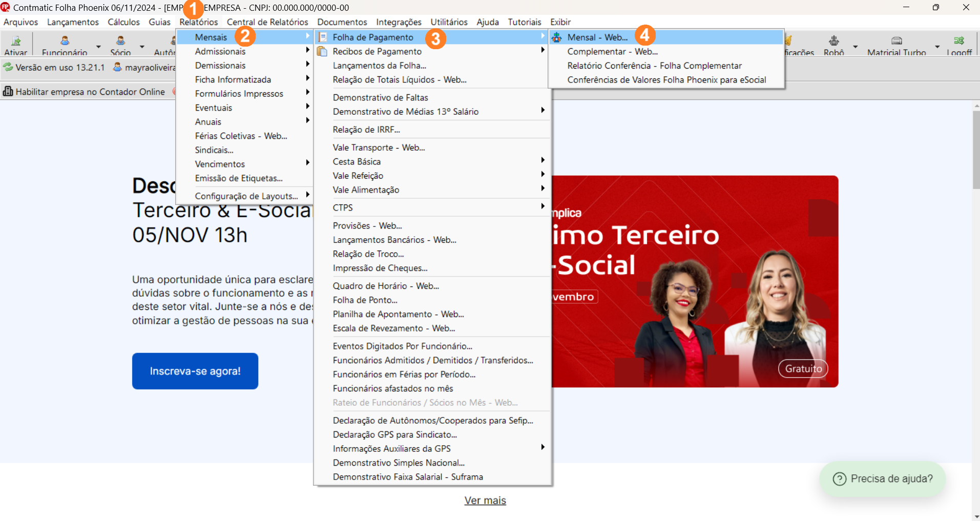Viewport: 980px width, 521px height.
Task: Click the Mensal - Web robot icon
Action: tap(557, 37)
